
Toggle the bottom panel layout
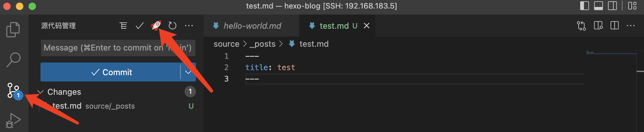(598, 6)
